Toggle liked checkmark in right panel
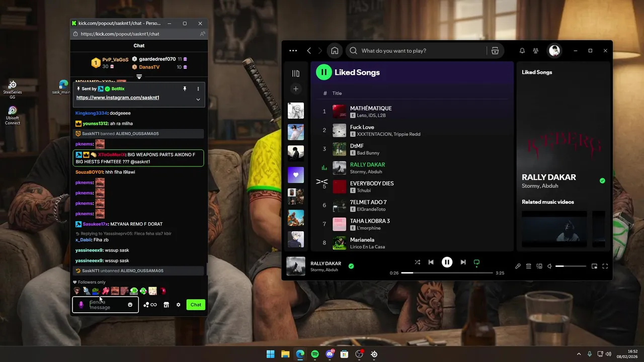The height and width of the screenshot is (362, 644). click(x=602, y=180)
